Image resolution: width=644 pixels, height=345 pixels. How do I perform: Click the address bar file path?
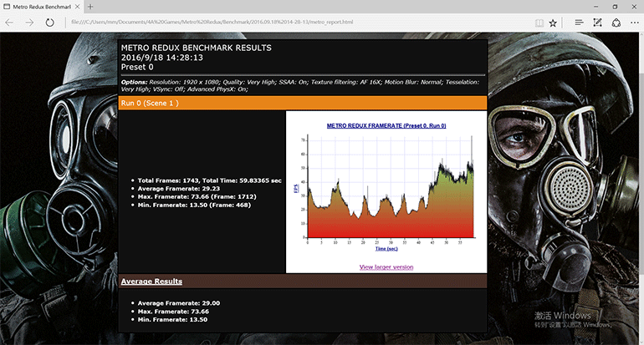[x=212, y=23]
